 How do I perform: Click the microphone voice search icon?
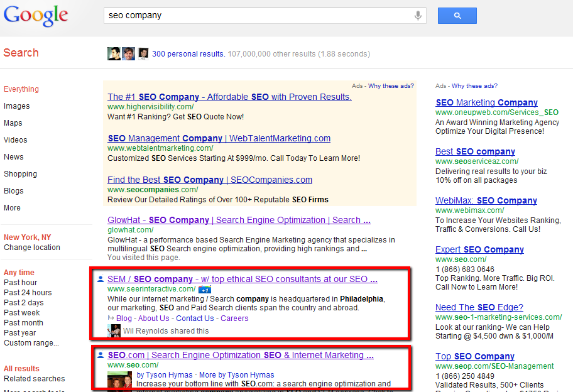(418, 16)
